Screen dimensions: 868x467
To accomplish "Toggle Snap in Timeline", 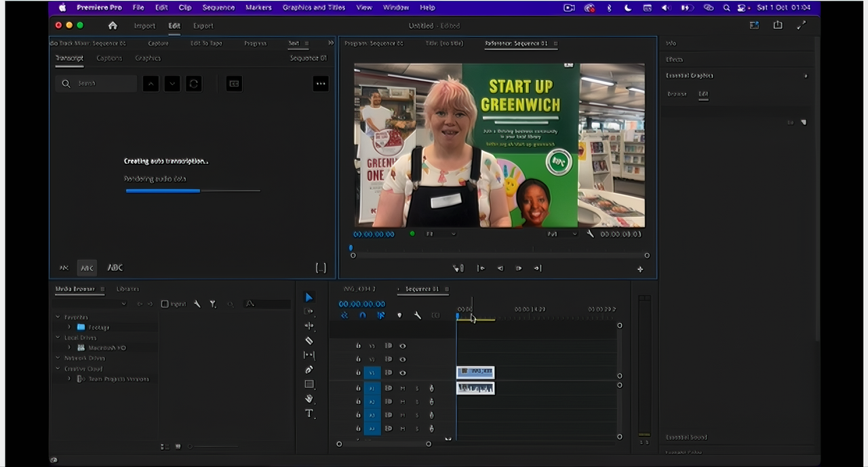I will coord(362,315).
